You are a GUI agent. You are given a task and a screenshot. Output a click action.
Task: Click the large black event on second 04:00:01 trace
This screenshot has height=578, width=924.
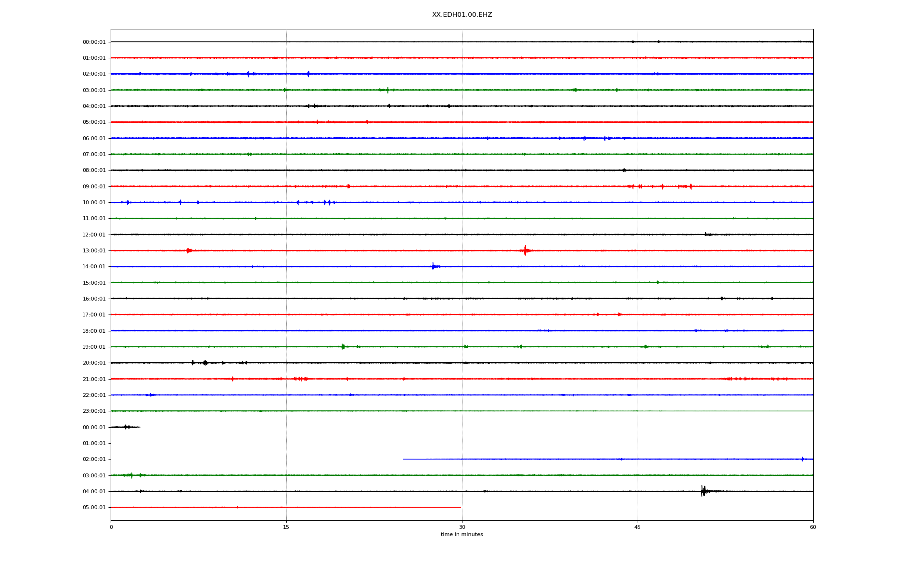(x=703, y=491)
